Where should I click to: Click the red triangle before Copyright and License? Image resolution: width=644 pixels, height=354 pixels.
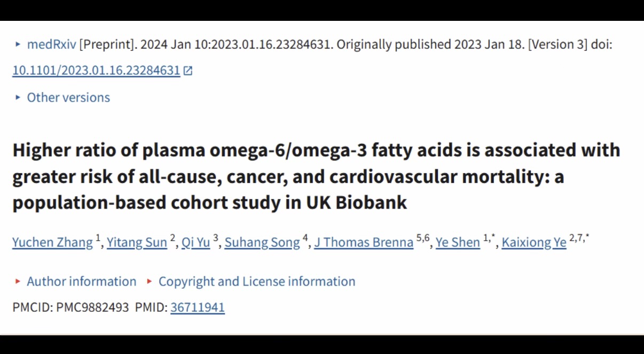pyautogui.click(x=150, y=281)
